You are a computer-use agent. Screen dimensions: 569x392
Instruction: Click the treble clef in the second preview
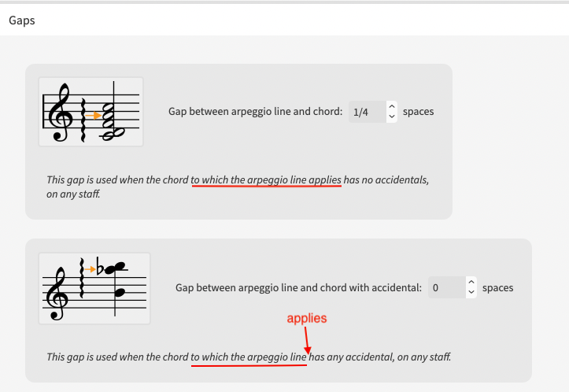click(x=57, y=294)
